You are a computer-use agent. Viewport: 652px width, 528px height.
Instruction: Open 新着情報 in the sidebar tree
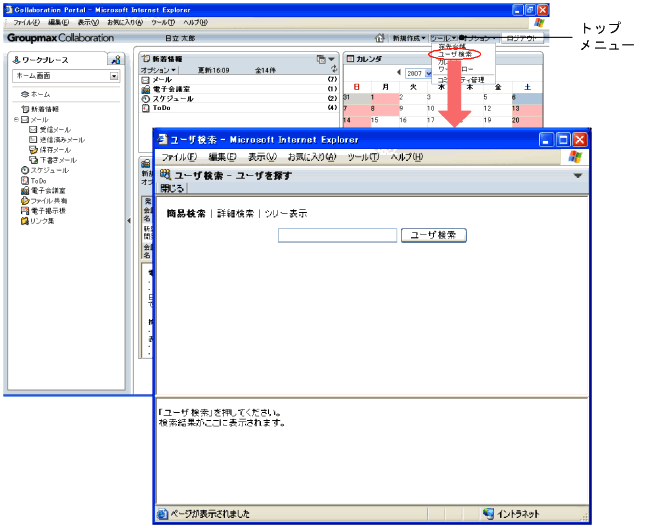[45, 109]
